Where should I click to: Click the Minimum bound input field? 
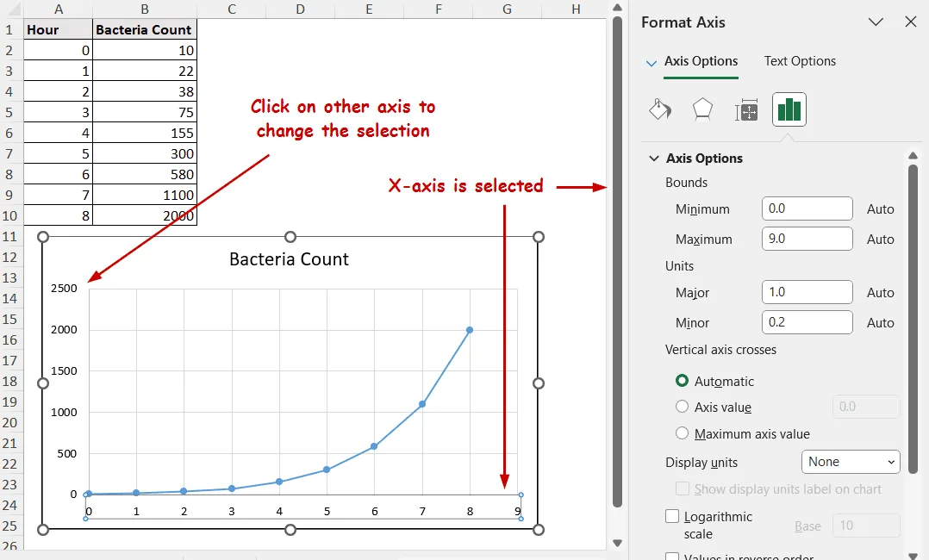[x=807, y=208]
